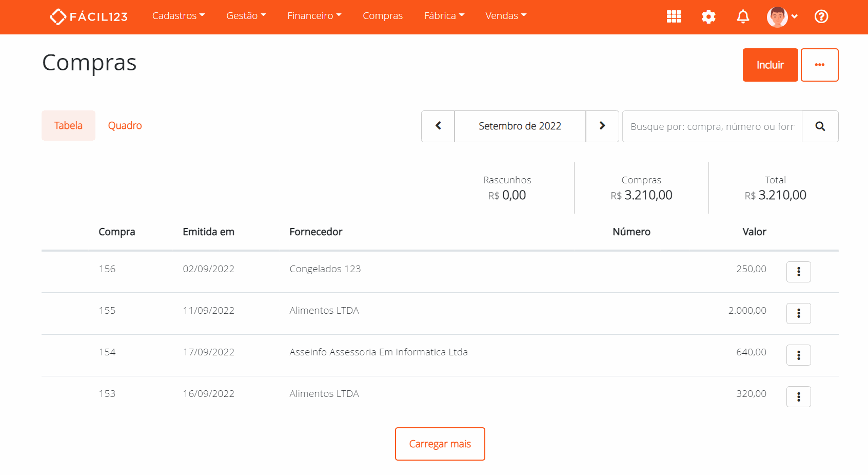This screenshot has height=475, width=868.
Task: Open row actions for compra 156
Action: (x=798, y=272)
